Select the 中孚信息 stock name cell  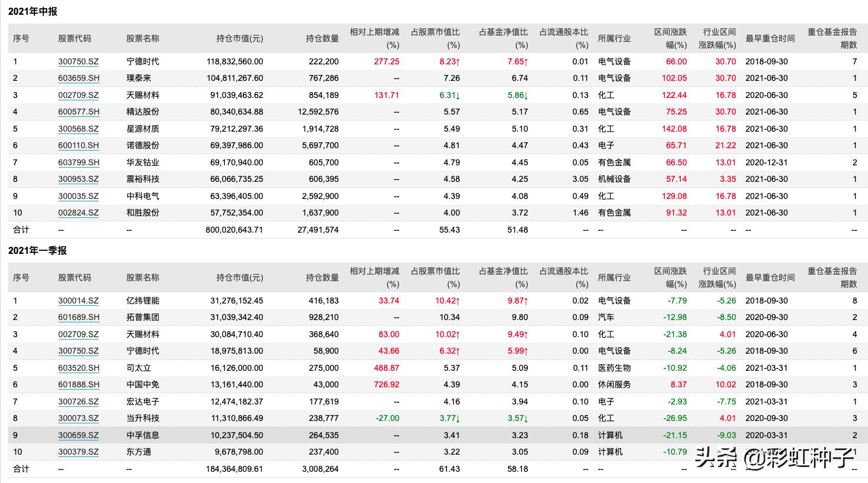(142, 435)
